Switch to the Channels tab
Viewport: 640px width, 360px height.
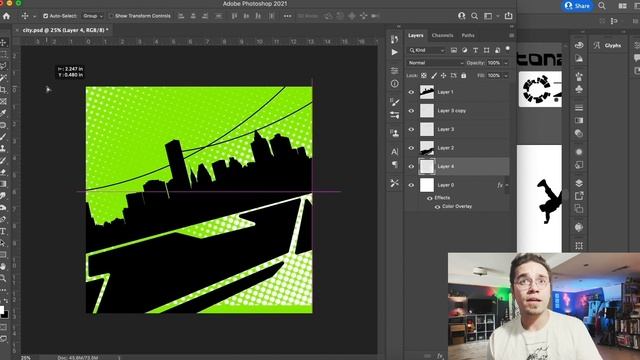(x=442, y=36)
